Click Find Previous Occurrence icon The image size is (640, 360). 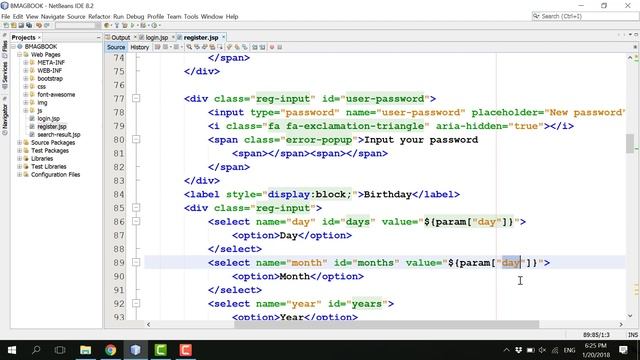click(x=197, y=47)
